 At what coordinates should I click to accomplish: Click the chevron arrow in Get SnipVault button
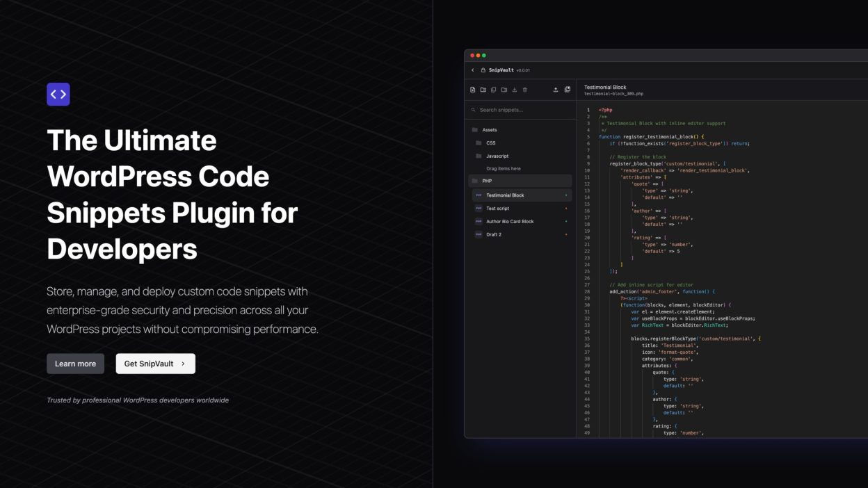(x=183, y=364)
